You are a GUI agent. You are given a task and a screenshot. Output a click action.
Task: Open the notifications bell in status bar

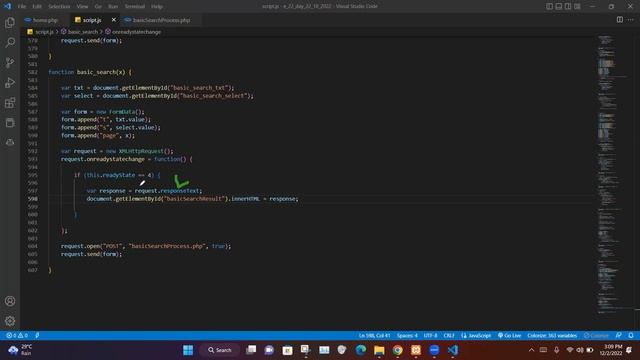631,336
